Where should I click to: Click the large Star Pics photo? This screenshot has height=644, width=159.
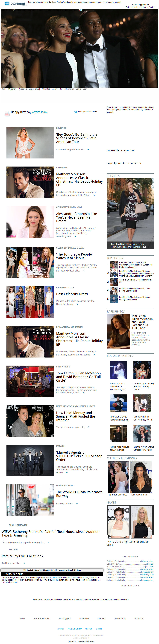(130, 214)
